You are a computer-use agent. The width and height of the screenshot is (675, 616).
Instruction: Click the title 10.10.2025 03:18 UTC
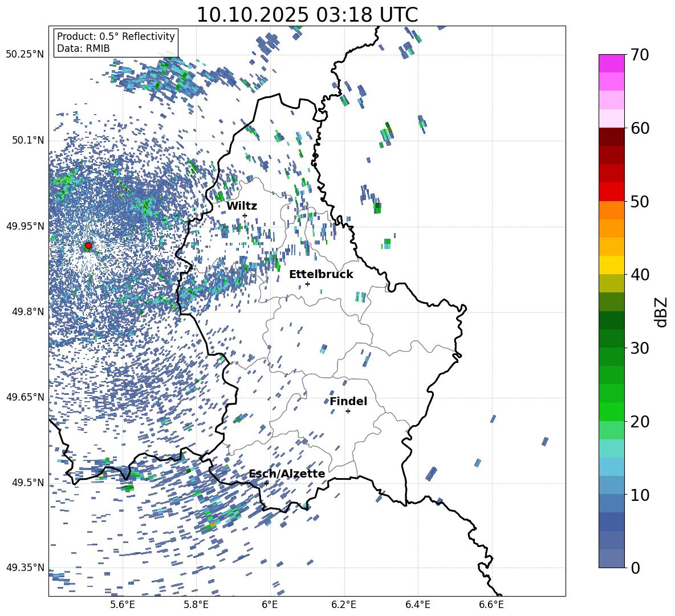[x=307, y=15]
